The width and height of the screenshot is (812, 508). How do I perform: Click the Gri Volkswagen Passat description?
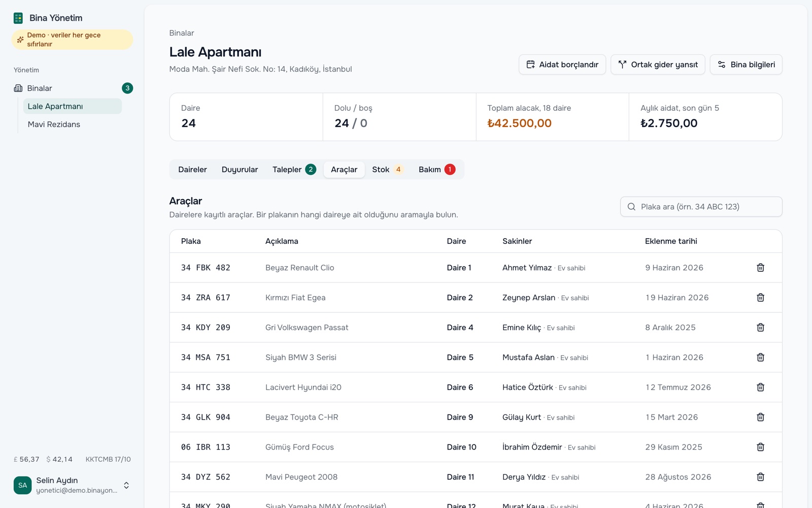tap(307, 328)
